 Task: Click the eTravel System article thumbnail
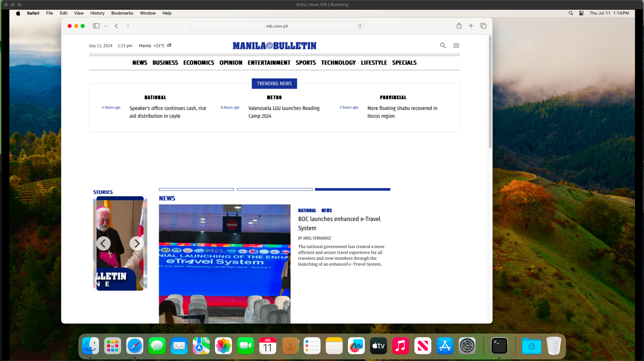click(225, 263)
